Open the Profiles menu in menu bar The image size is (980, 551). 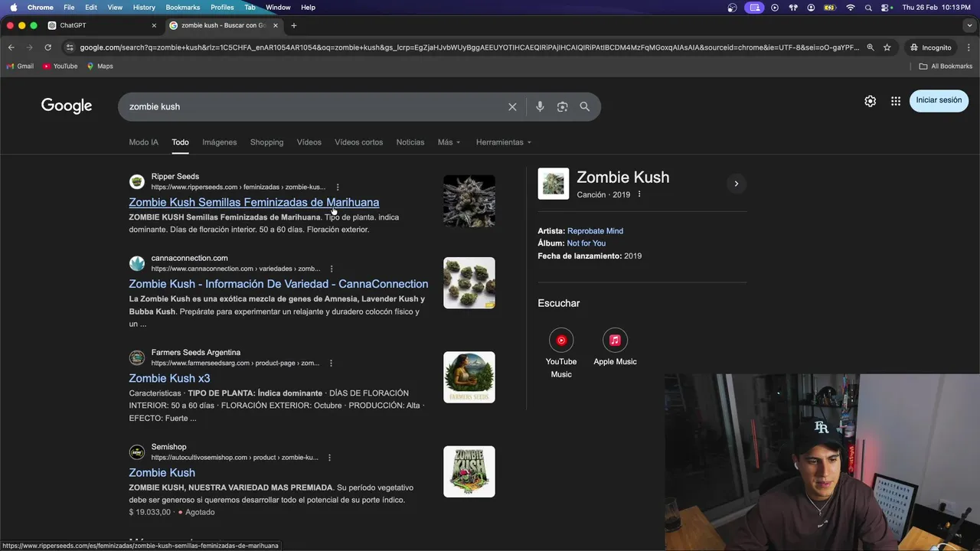click(x=222, y=7)
